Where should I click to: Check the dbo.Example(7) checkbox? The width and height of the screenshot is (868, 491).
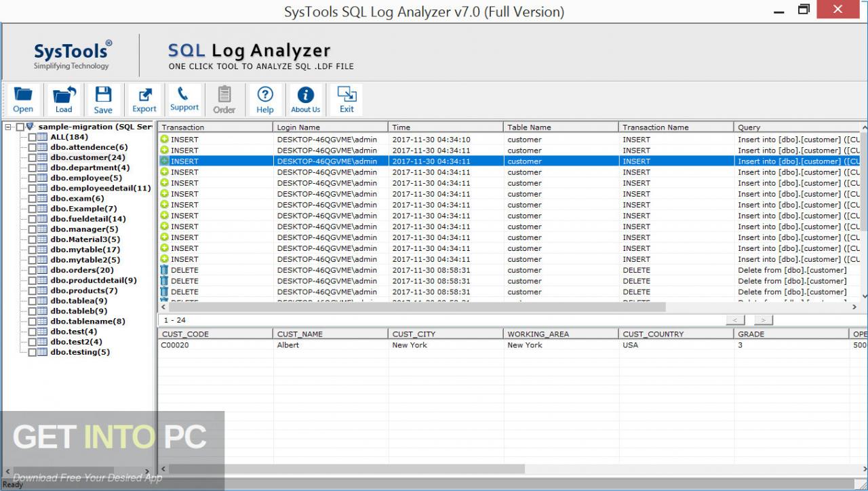(32, 209)
